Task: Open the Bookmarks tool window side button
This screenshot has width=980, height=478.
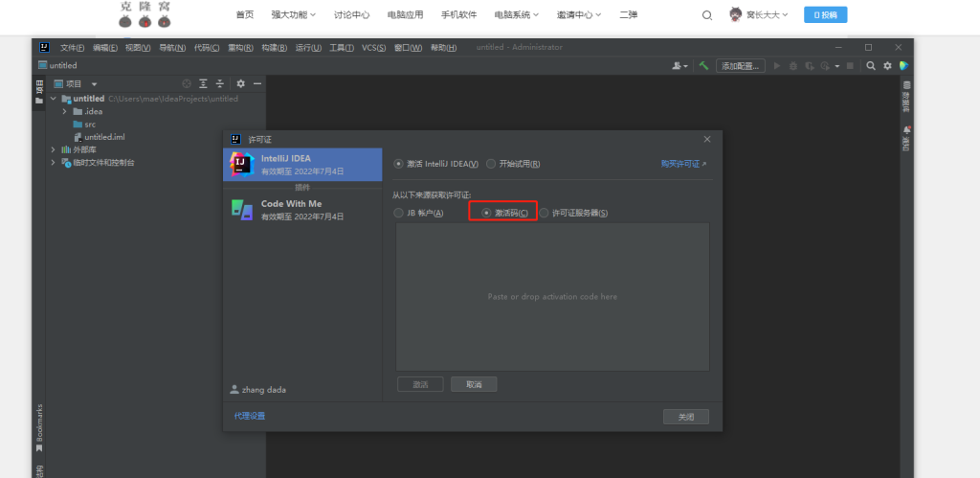Action: click(x=39, y=427)
